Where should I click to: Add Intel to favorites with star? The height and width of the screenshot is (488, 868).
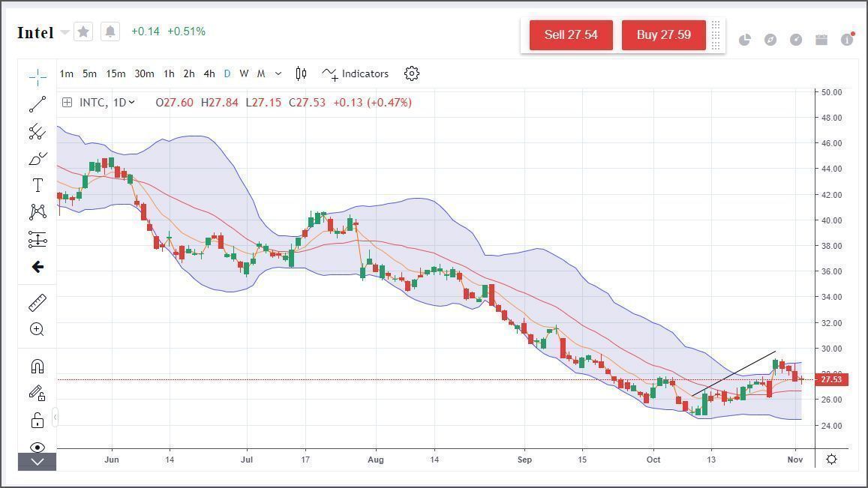pos(84,31)
